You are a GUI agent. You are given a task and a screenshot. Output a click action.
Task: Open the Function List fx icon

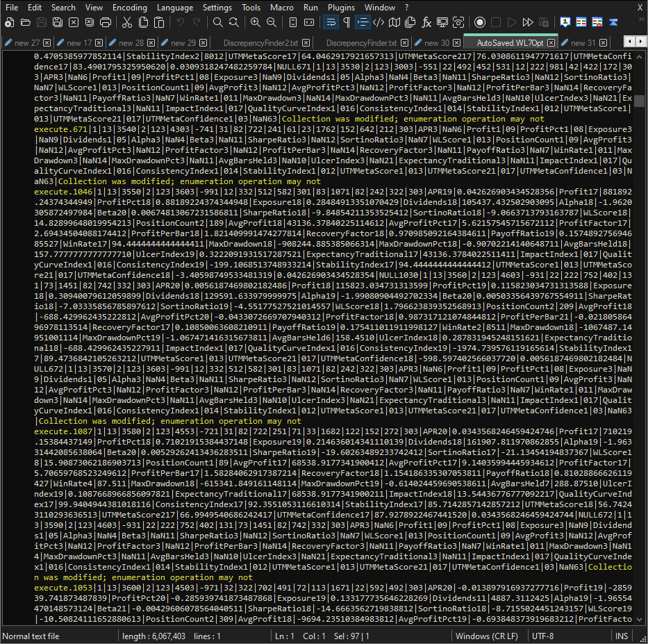pos(426,23)
